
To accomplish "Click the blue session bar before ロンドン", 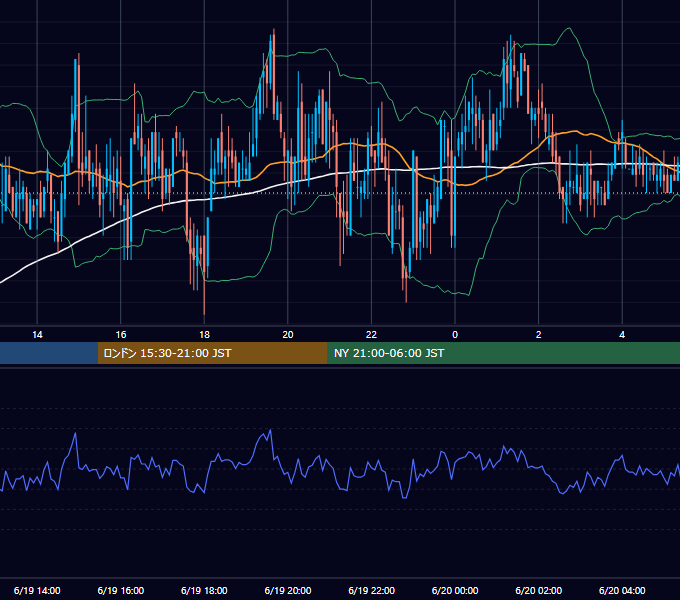I will (x=49, y=353).
